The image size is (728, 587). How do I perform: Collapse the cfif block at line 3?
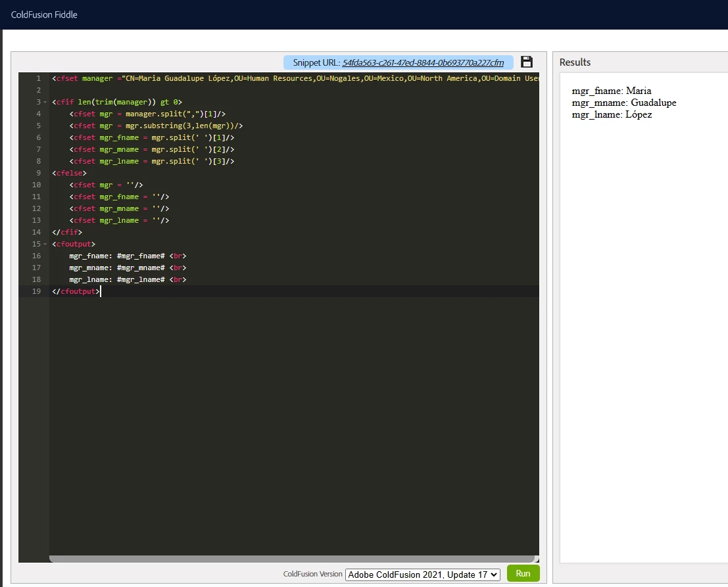click(45, 102)
